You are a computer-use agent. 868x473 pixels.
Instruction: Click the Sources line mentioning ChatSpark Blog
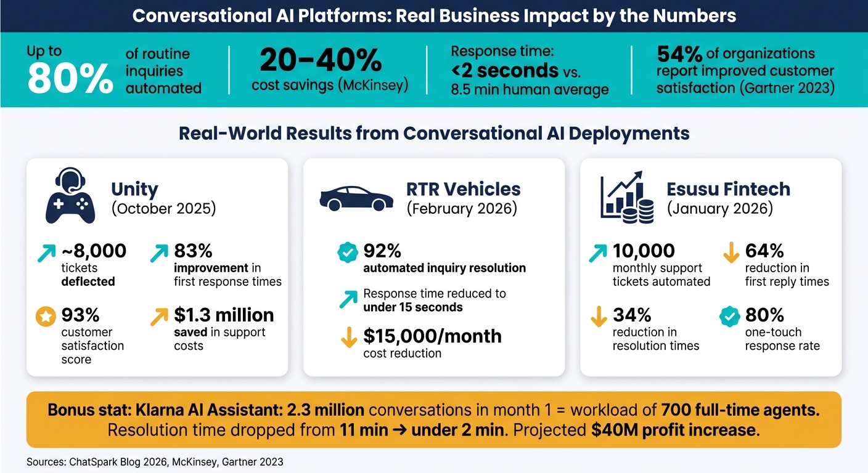pyautogui.click(x=155, y=461)
